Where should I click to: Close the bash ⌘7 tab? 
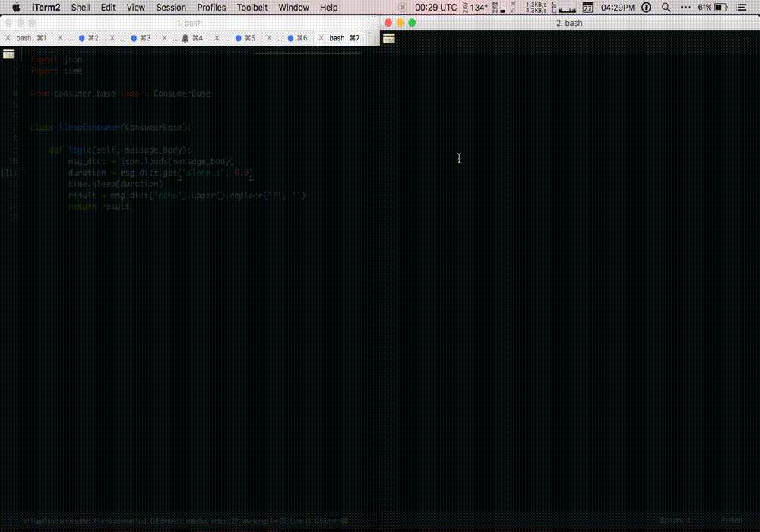click(x=321, y=38)
